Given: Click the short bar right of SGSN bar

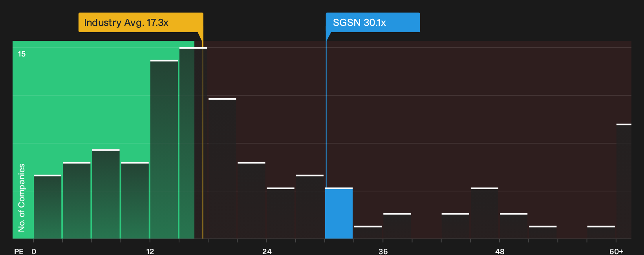Looking at the screenshot, I should [x=368, y=232].
